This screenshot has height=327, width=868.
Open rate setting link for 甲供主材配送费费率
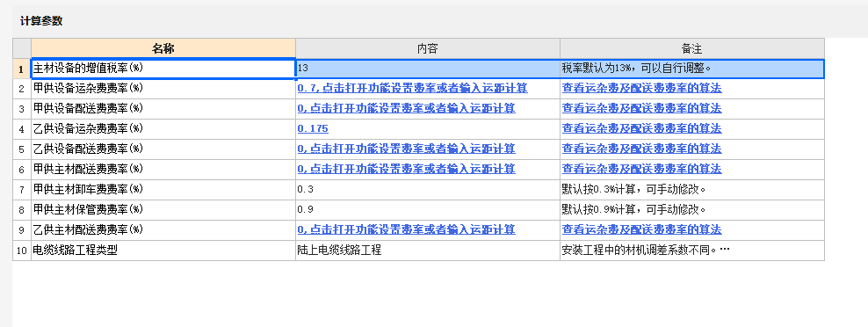[x=406, y=169]
